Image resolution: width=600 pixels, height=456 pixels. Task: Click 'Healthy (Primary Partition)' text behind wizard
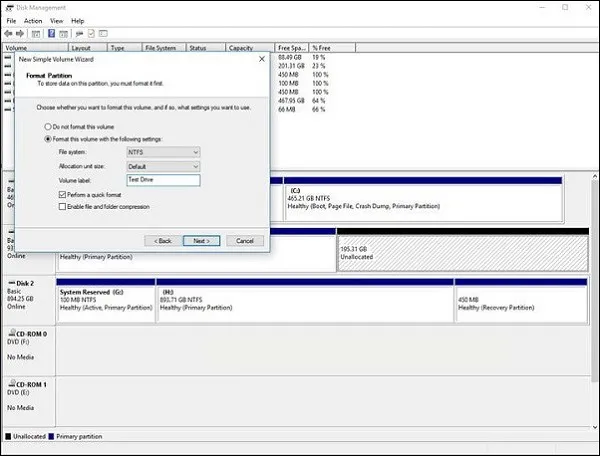tap(96, 257)
